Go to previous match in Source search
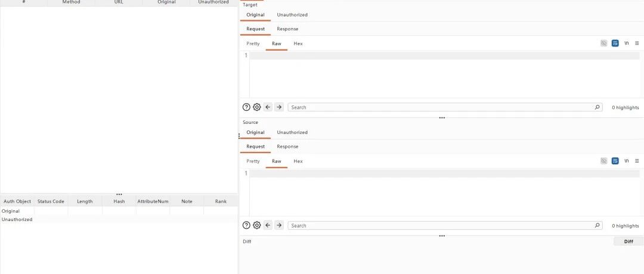 268,225
